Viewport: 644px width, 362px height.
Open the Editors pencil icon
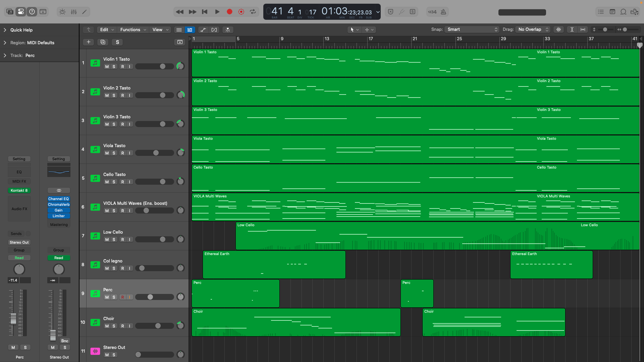point(85,12)
